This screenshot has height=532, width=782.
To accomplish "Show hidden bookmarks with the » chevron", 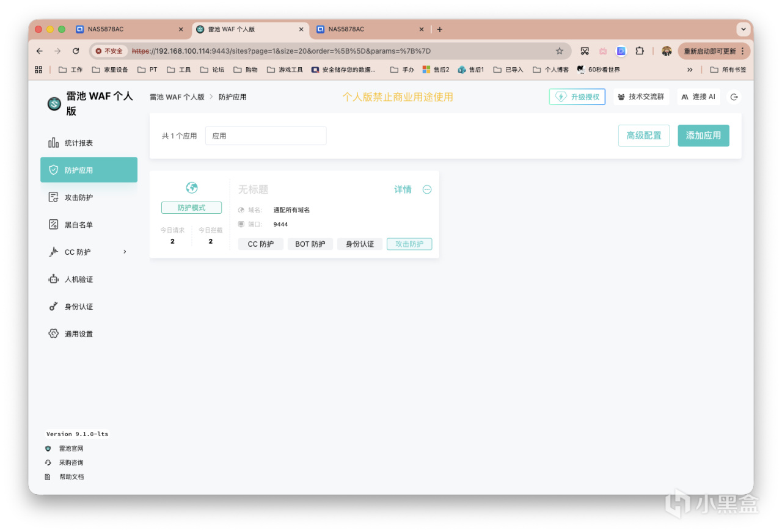I will [x=690, y=70].
